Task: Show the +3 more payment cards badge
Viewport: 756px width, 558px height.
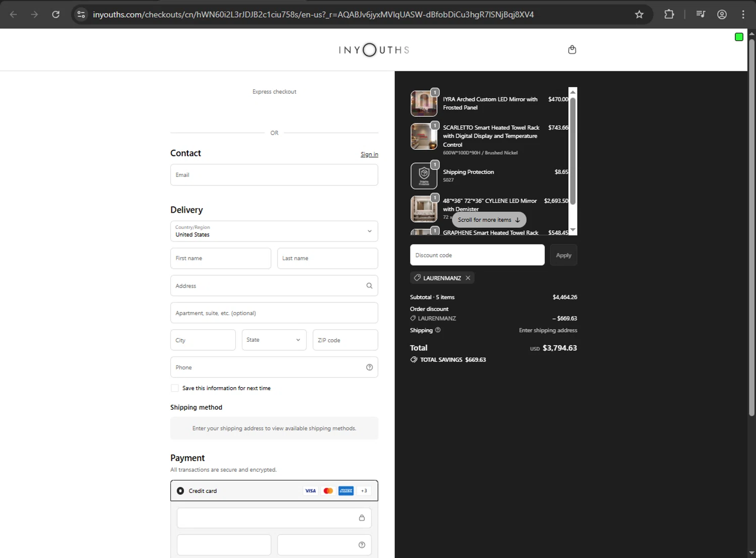Action: point(364,491)
